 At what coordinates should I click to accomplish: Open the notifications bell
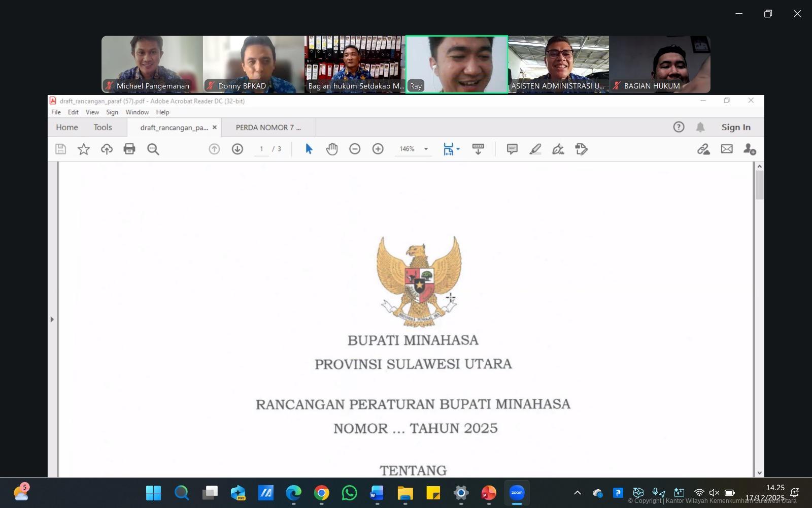(x=700, y=127)
